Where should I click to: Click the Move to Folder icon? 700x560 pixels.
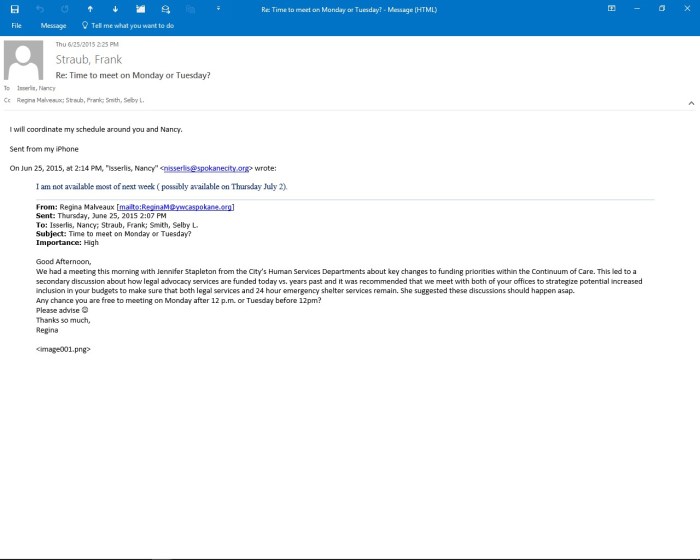(x=140, y=8)
